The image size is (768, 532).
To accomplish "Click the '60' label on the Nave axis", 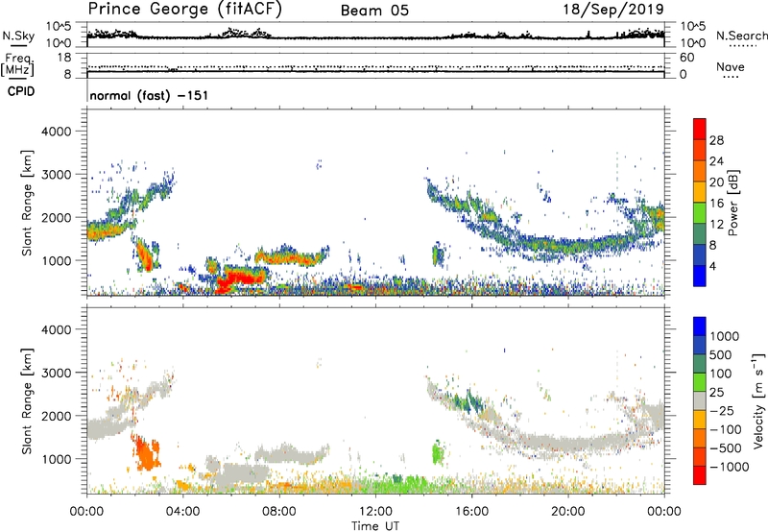I will tap(686, 58).
